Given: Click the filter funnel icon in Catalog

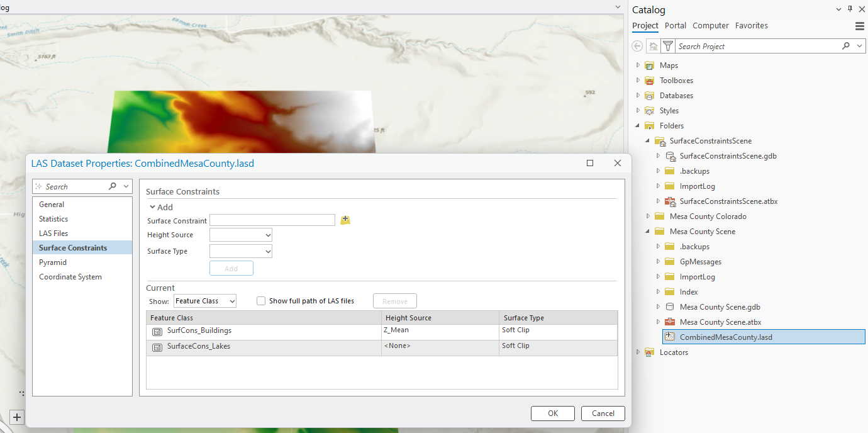Looking at the screenshot, I should [x=668, y=46].
